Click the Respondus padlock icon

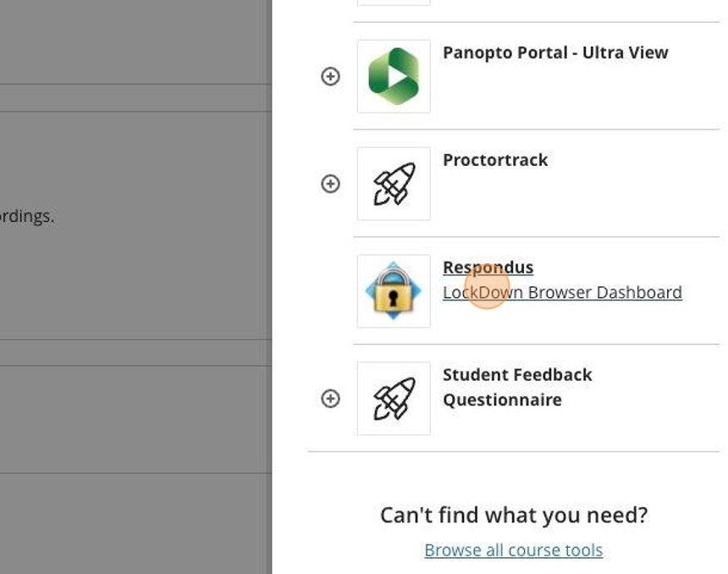[x=394, y=291]
